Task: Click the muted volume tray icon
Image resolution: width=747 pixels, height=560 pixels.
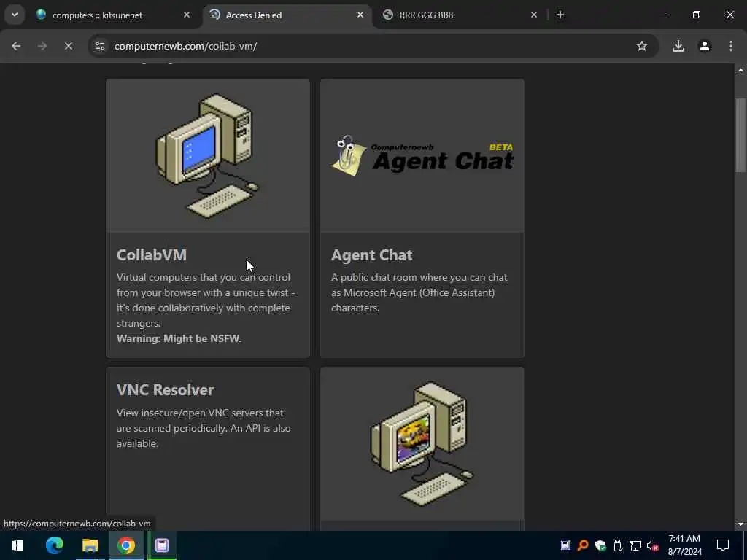Action: (653, 545)
